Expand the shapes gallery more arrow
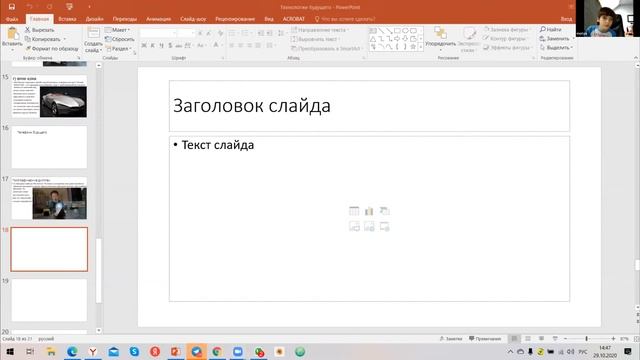The height and width of the screenshot is (360, 640). (421, 47)
